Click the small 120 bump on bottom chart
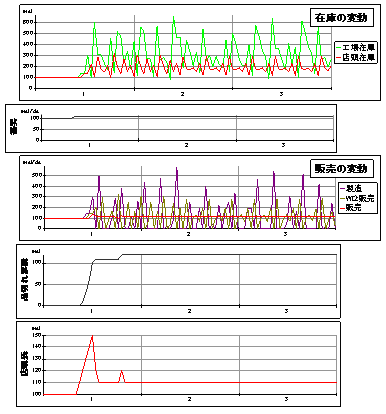Screen dimensions: 386x414 (122, 371)
